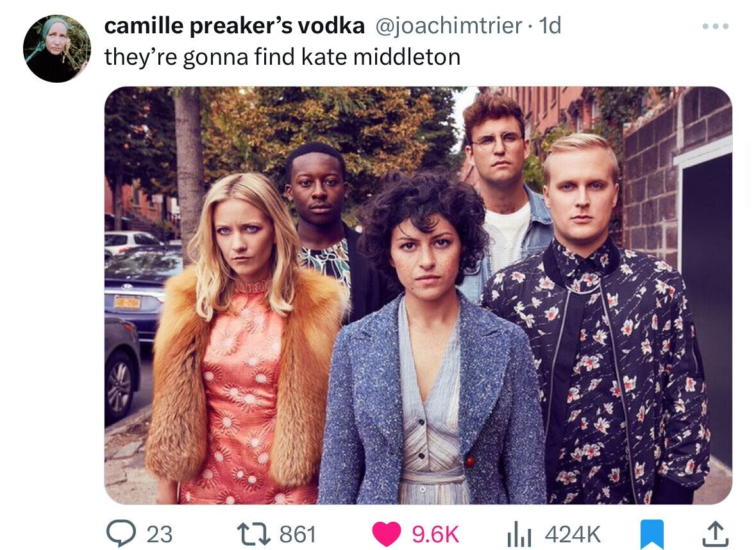Click the 23 replies count
Image resolution: width=756 pixels, height=550 pixels.
coord(159,535)
